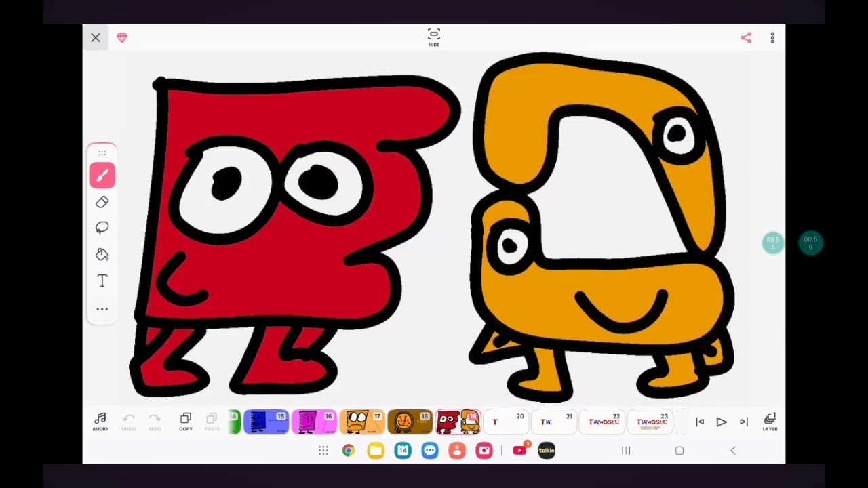The height and width of the screenshot is (488, 868).
Task: Open the app drawer grid icon
Action: click(x=323, y=451)
